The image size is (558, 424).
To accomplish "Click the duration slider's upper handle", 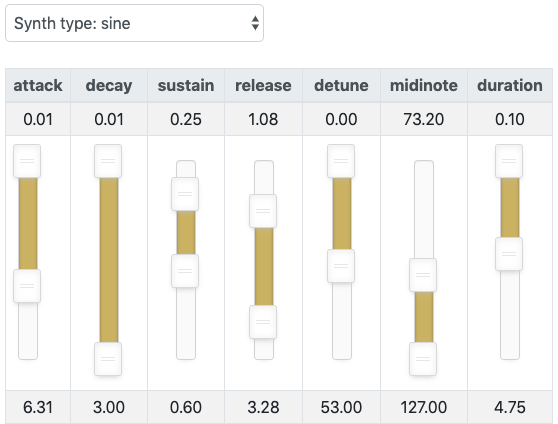I will click(x=509, y=161).
